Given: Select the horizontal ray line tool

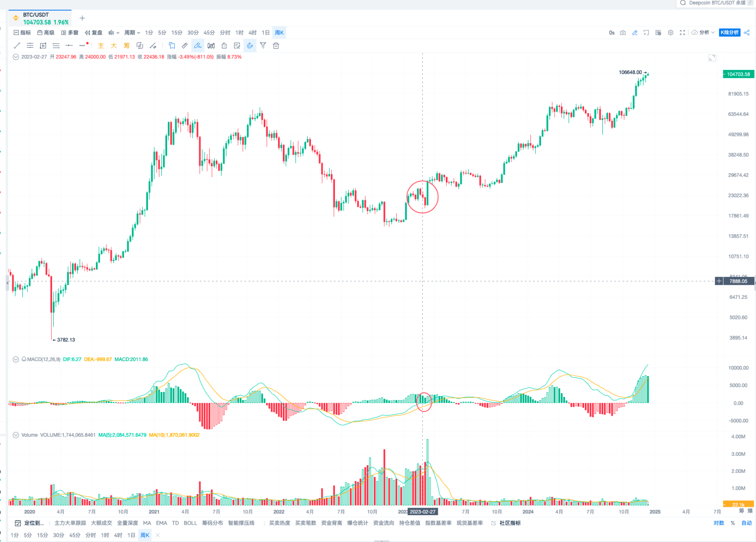Looking at the screenshot, I should pyautogui.click(x=69, y=46).
